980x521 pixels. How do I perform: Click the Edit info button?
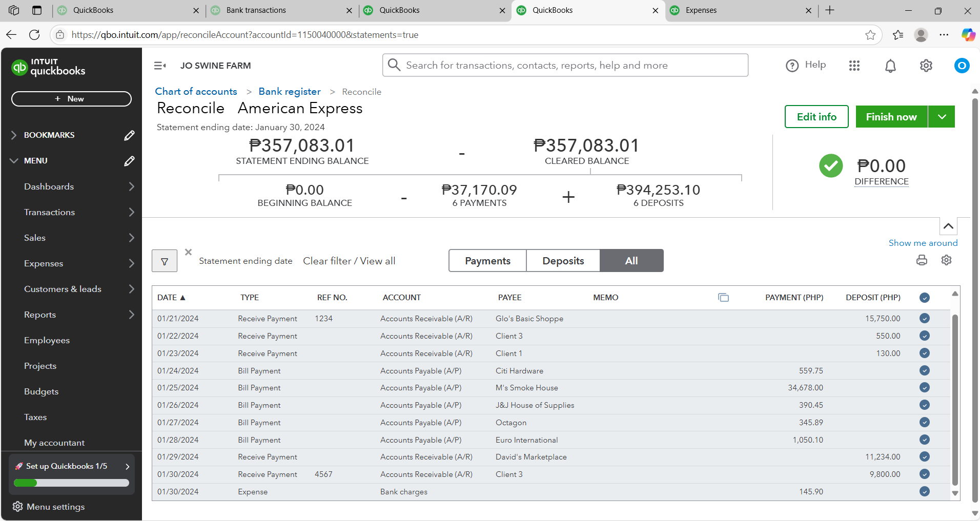[816, 117]
